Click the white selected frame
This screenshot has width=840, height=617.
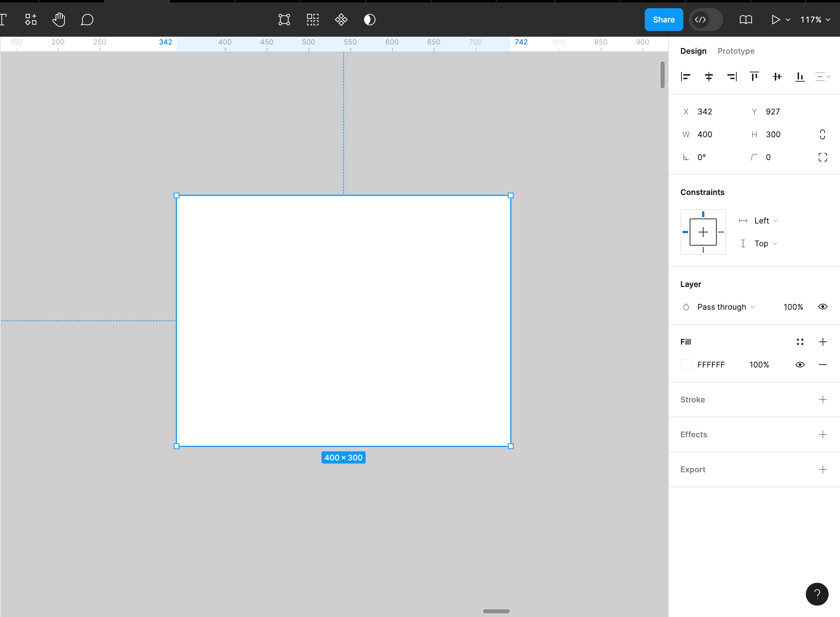[x=343, y=321]
